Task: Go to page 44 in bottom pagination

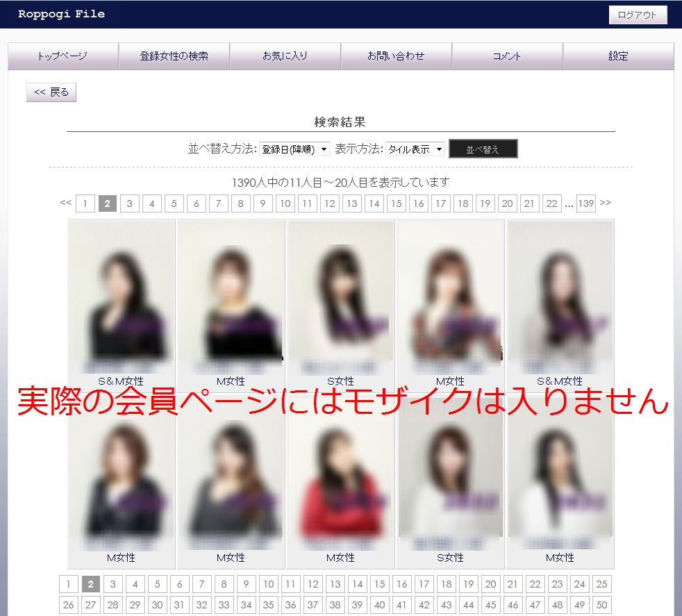Action: [468, 605]
